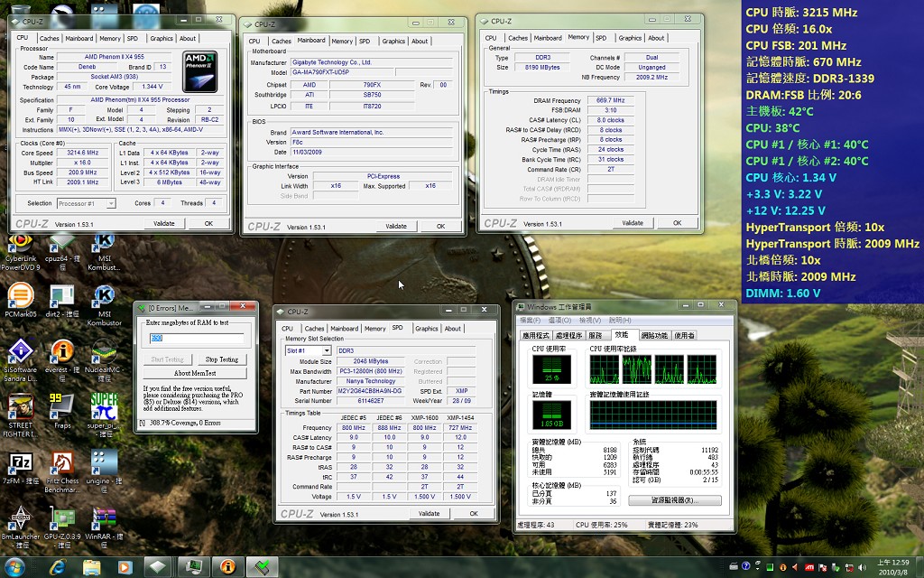Open 資源監視器(R)... in Task Manager
The image size is (924, 578).
coord(675,500)
